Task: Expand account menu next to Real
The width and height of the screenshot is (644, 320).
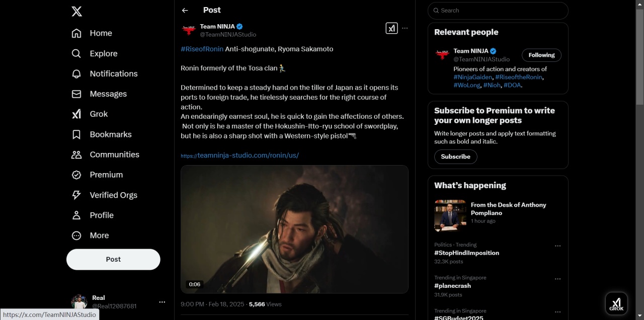Action: pos(162,302)
